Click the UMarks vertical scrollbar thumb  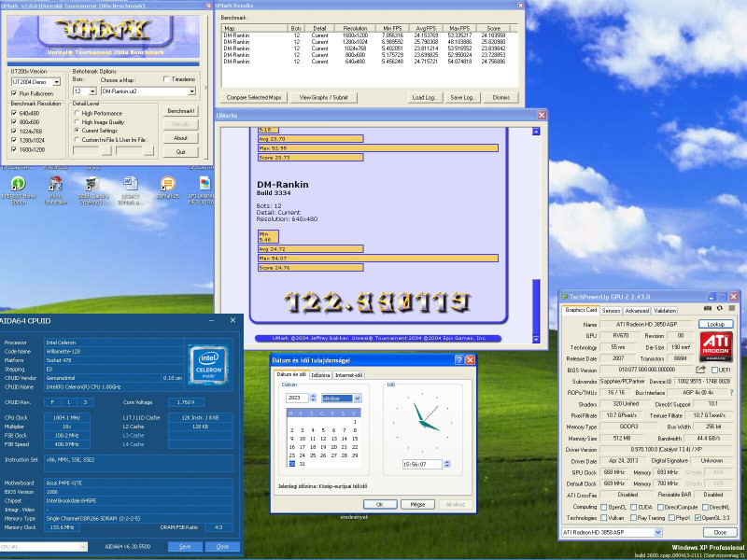(536, 307)
